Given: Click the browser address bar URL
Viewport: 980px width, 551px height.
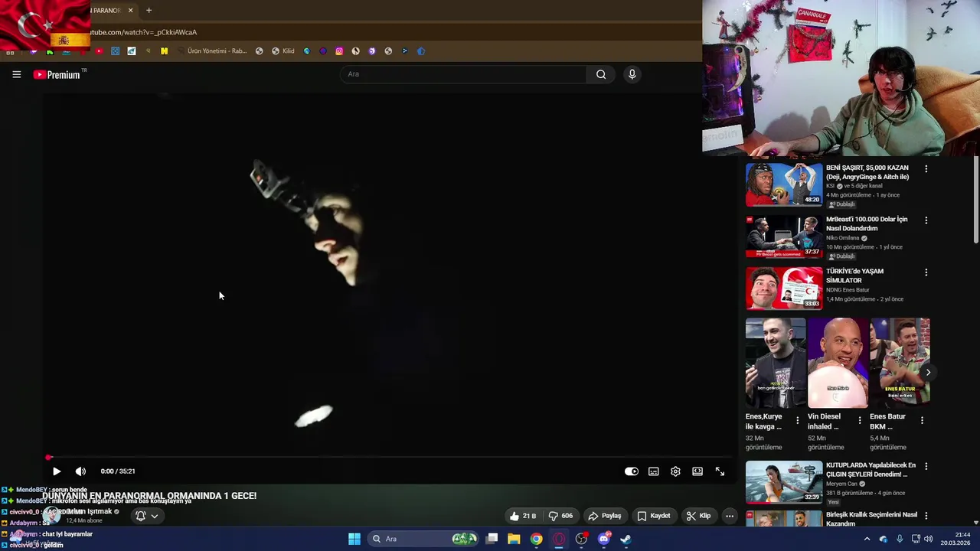Looking at the screenshot, I should [143, 32].
